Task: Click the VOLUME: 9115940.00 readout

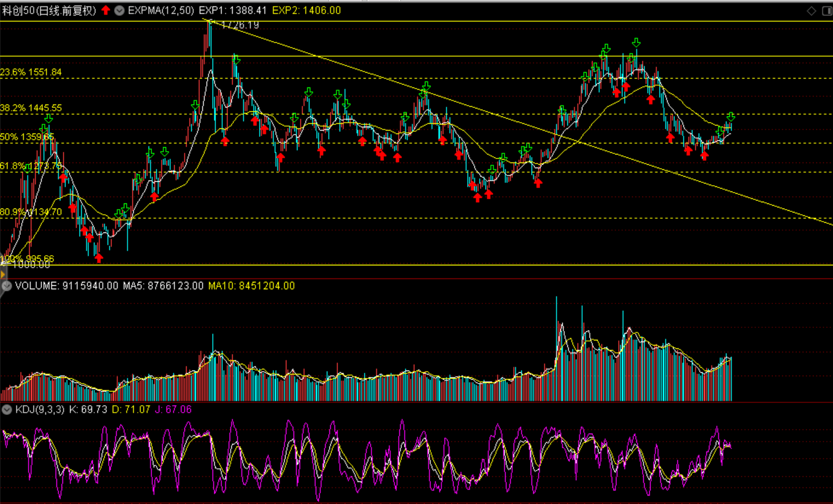Action: point(67,286)
